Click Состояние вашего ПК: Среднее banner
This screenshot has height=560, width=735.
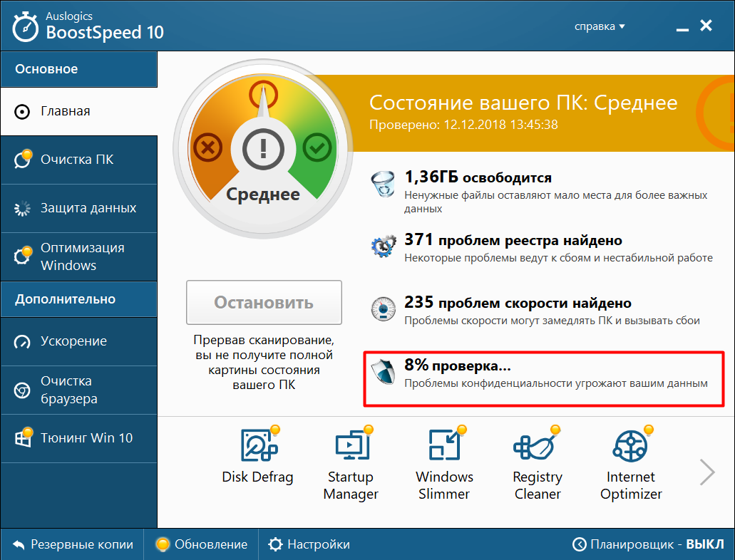[x=523, y=103]
